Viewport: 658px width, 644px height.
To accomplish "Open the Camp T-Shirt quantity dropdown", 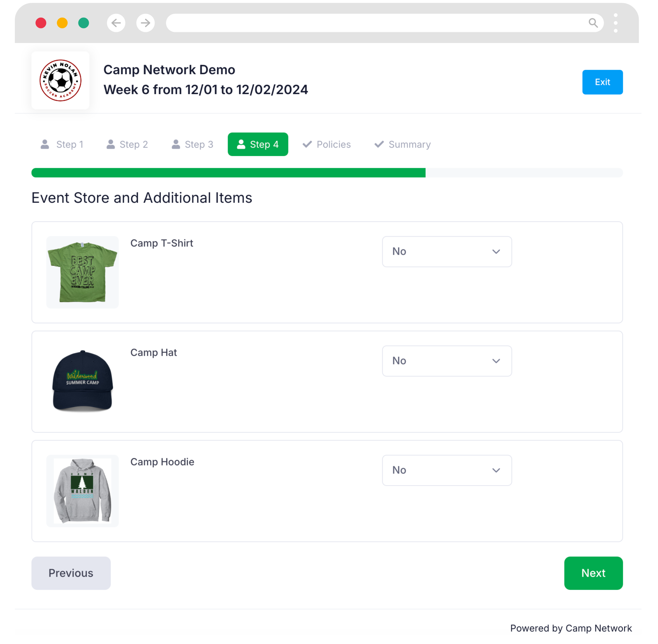I will [447, 252].
